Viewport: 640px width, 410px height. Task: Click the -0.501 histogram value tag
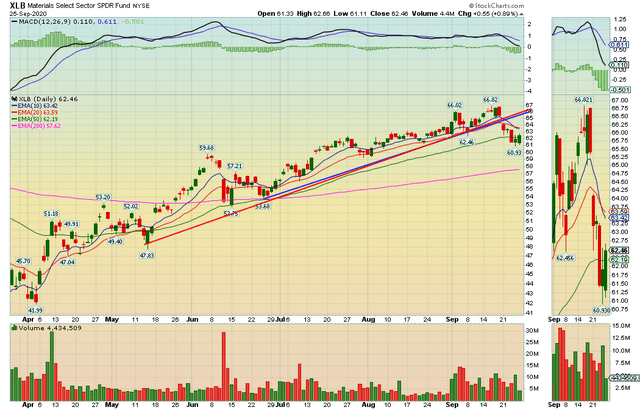[620, 90]
